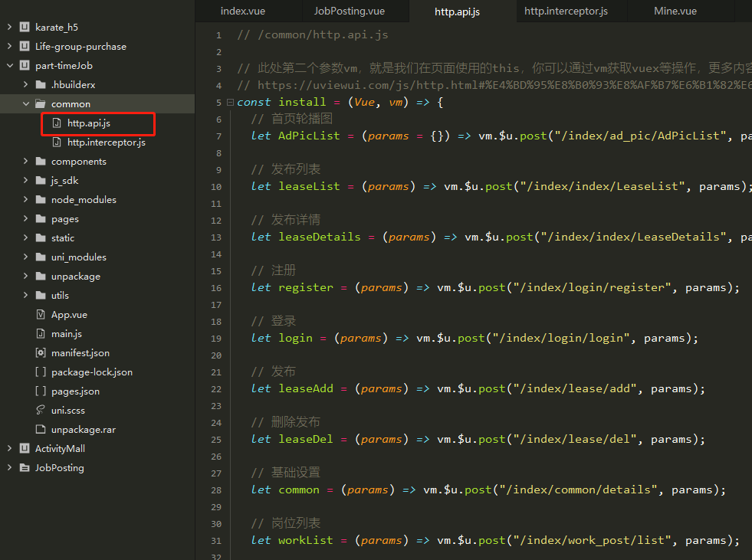Expand the uni_modules folder chevron
This screenshot has height=560, width=752.
(x=25, y=257)
